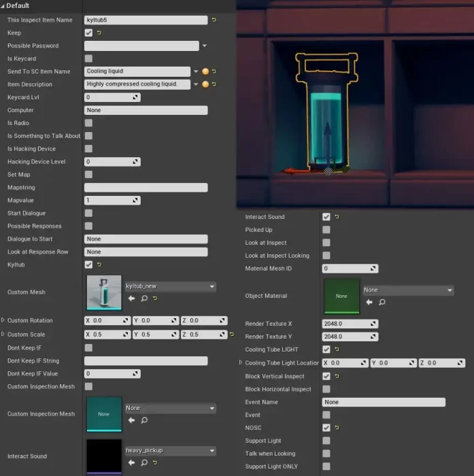Expand the Custom Rotation property
The image size is (474, 476).
click(3, 320)
